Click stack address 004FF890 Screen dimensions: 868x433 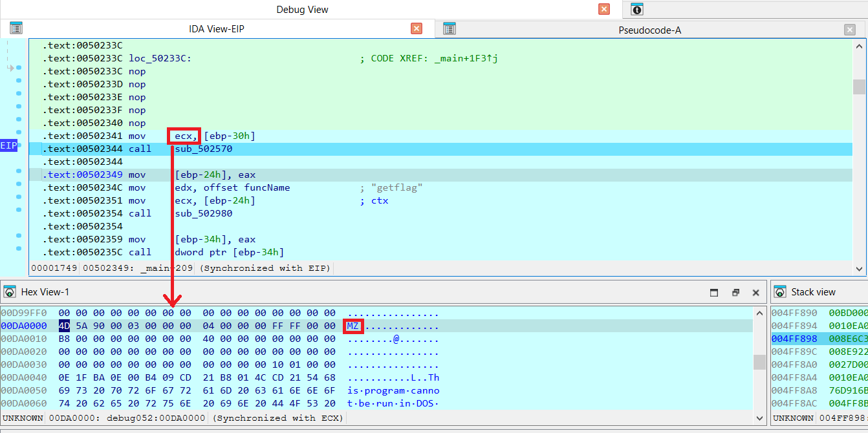pyautogui.click(x=794, y=313)
